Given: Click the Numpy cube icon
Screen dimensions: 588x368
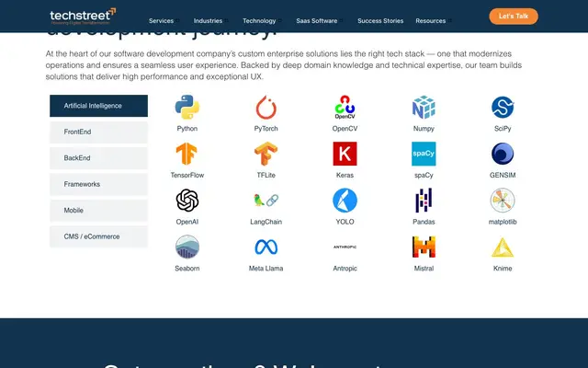Looking at the screenshot, I should (x=424, y=107).
